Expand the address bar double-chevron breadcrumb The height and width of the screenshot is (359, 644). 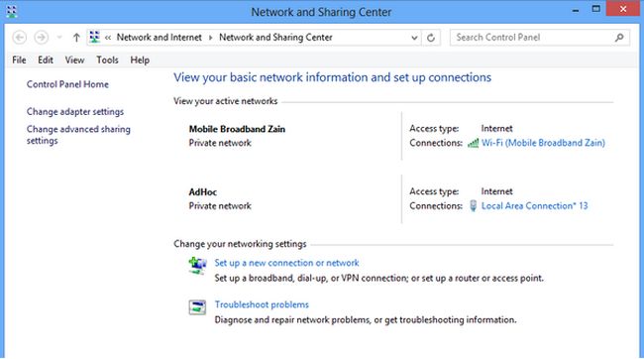[108, 38]
